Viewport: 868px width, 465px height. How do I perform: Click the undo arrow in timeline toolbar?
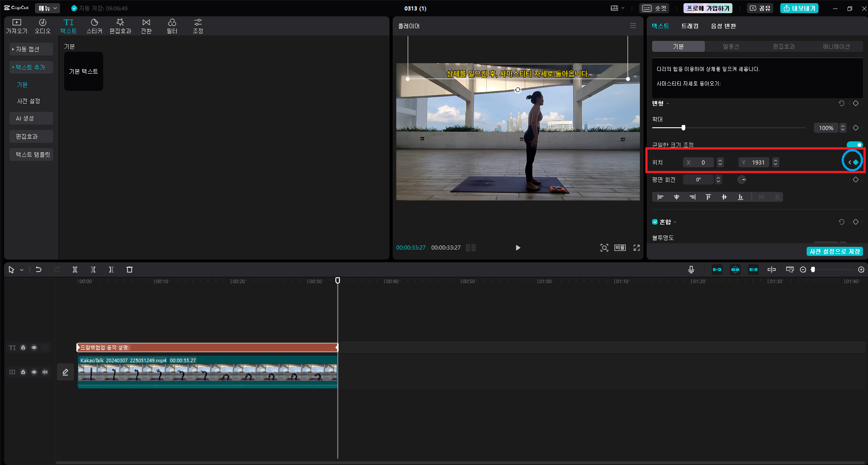pyautogui.click(x=39, y=270)
